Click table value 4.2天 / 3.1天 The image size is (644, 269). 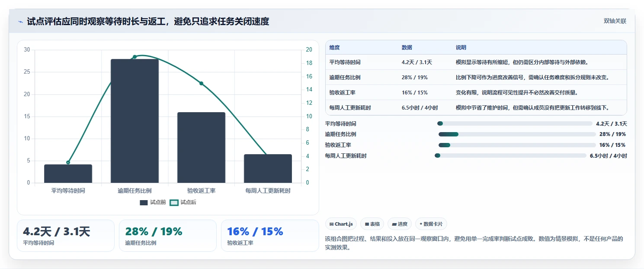417,62
